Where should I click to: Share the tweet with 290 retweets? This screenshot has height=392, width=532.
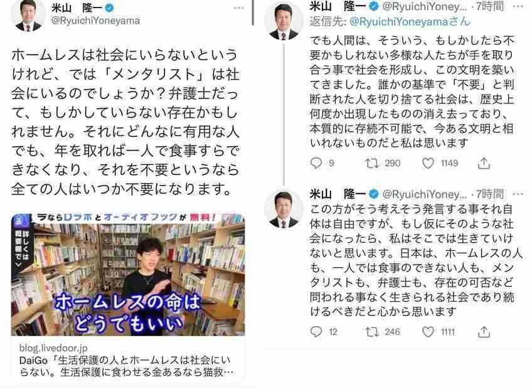point(484,163)
